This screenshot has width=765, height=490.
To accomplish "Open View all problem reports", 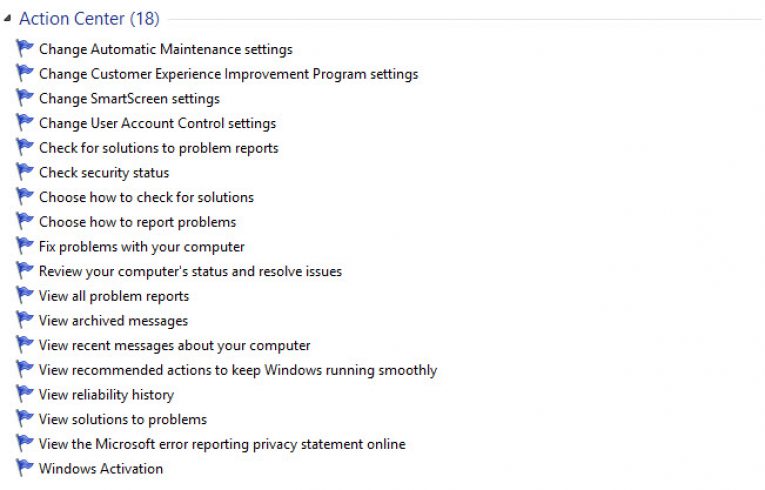I will click(x=114, y=296).
